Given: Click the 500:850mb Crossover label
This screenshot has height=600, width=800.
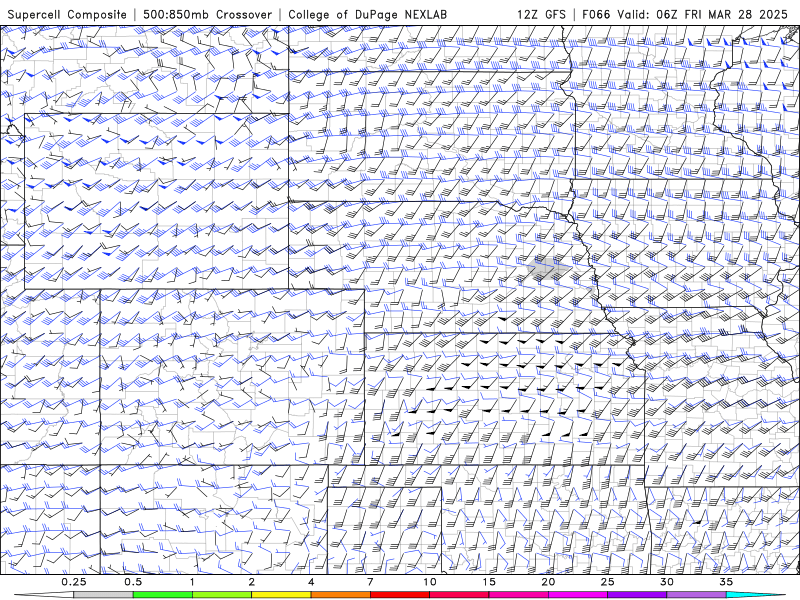Looking at the screenshot, I should [207, 14].
